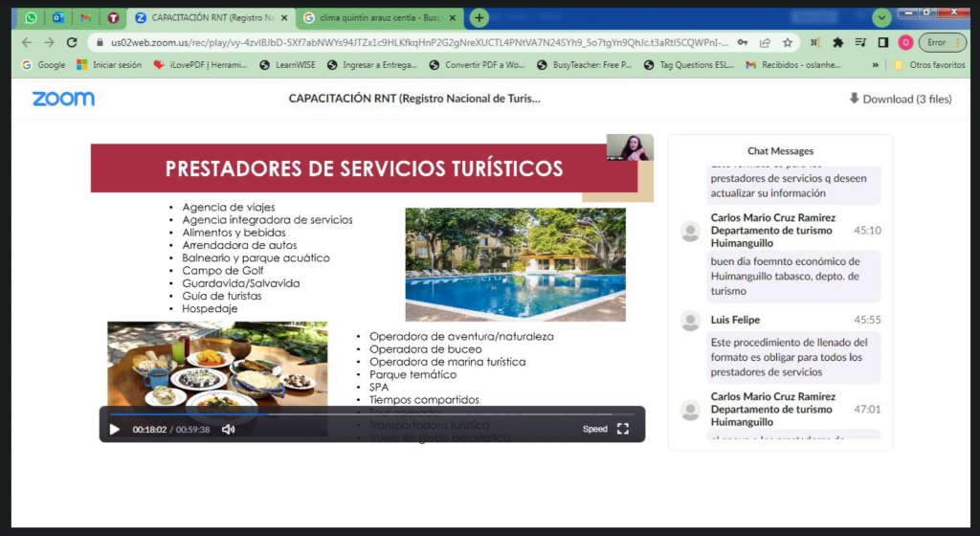This screenshot has width=980, height=536.
Task: Open Recibidos Gmail bookmark
Action: coord(793,64)
